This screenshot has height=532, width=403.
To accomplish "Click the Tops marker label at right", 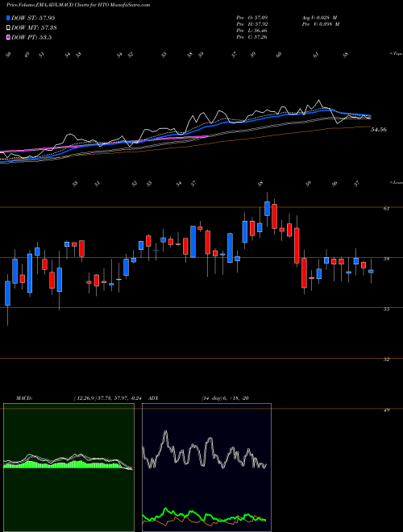I will click(x=396, y=54).
